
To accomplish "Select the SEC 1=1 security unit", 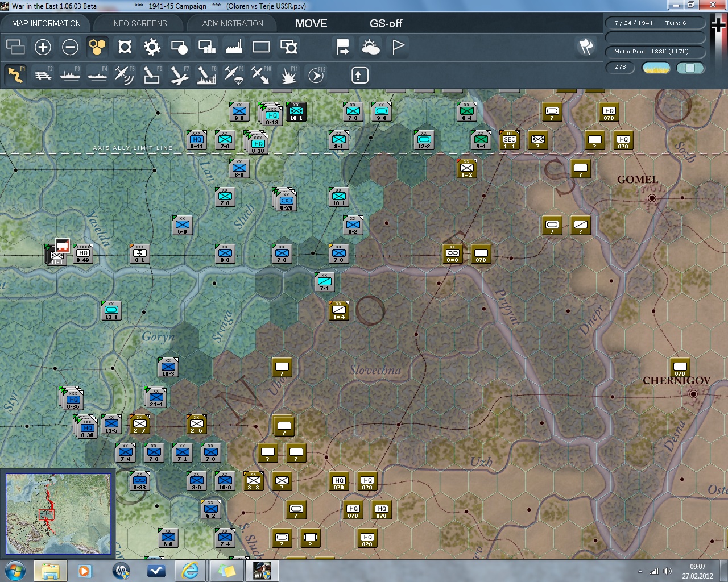I will coord(510,140).
